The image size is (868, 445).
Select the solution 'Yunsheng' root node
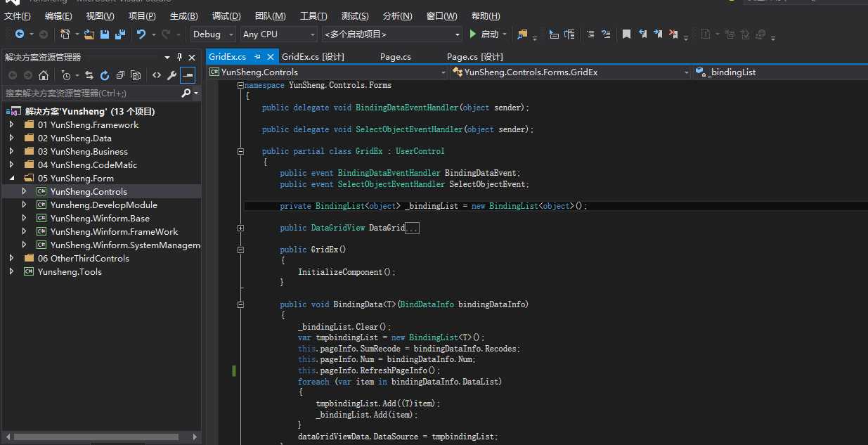[90, 111]
